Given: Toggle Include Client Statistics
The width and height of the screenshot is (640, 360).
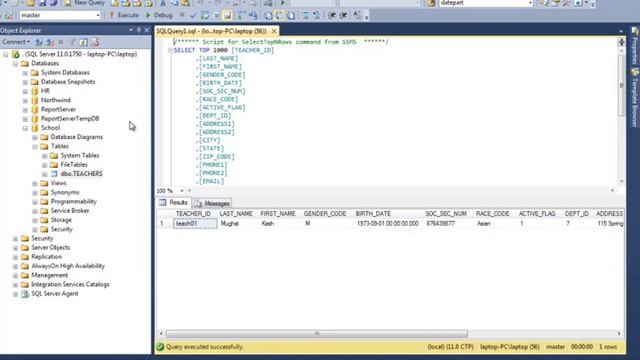Looking at the screenshot, I should coord(253,15).
